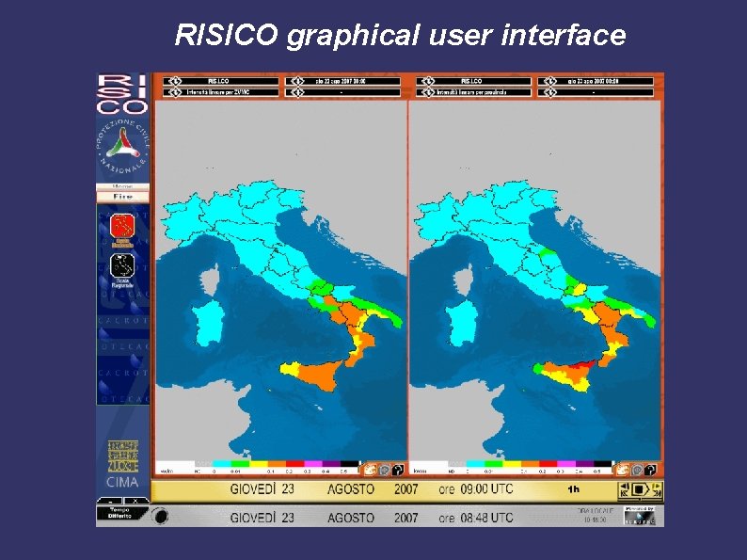Click the local time readout on gray bar
The width and height of the screenshot is (747, 560).
click(595, 515)
